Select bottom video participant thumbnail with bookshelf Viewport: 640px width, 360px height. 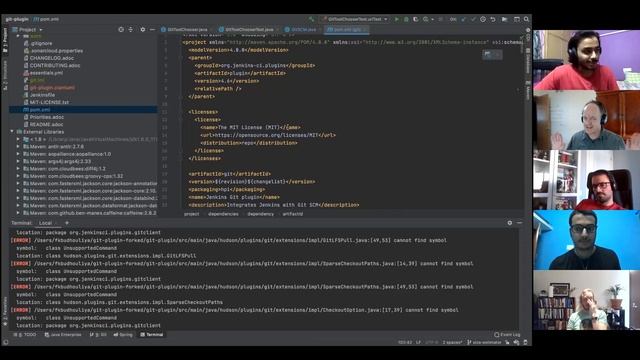(586, 300)
